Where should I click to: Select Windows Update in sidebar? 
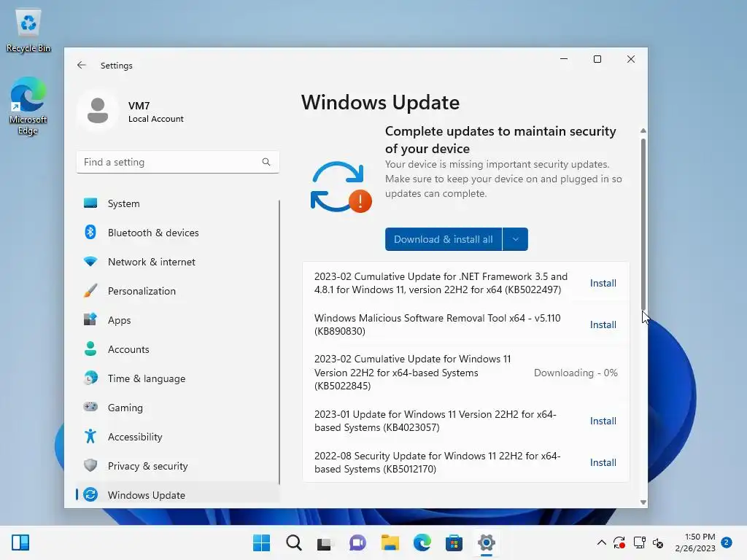pyautogui.click(x=177, y=495)
